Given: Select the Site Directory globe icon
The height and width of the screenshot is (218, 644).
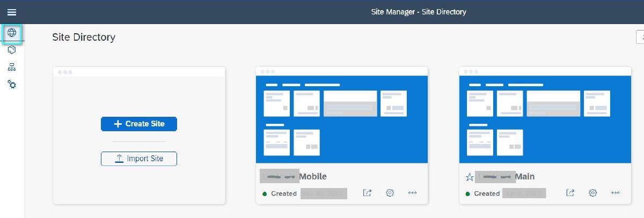Looking at the screenshot, I should pyautogui.click(x=12, y=33).
